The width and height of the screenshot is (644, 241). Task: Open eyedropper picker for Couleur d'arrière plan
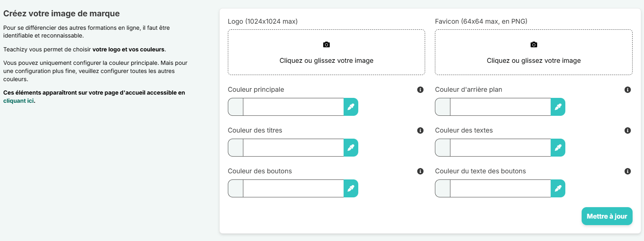(558, 107)
